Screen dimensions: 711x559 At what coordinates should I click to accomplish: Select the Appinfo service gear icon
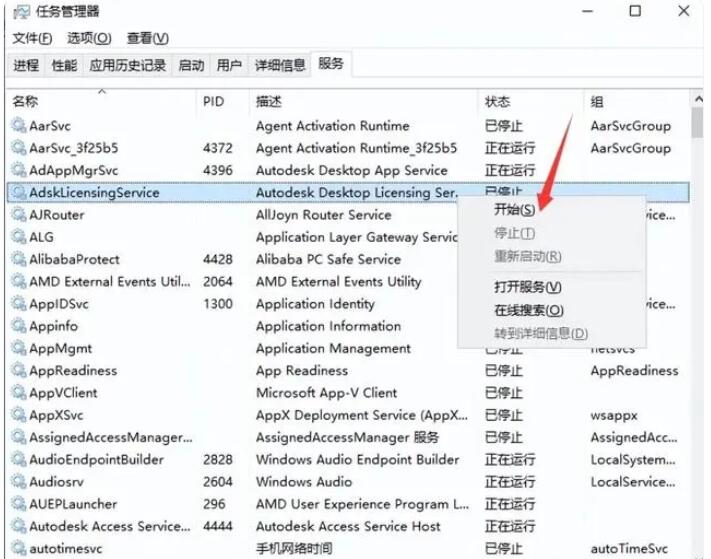click(19, 326)
